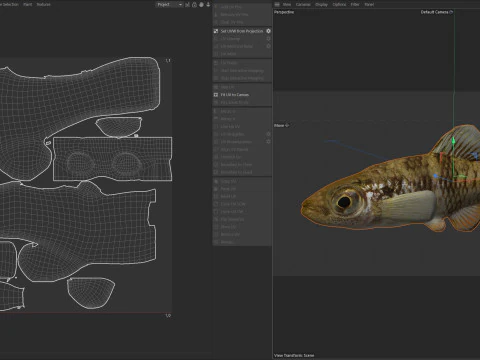
Task: Open the viewport View menu
Action: point(287,4)
